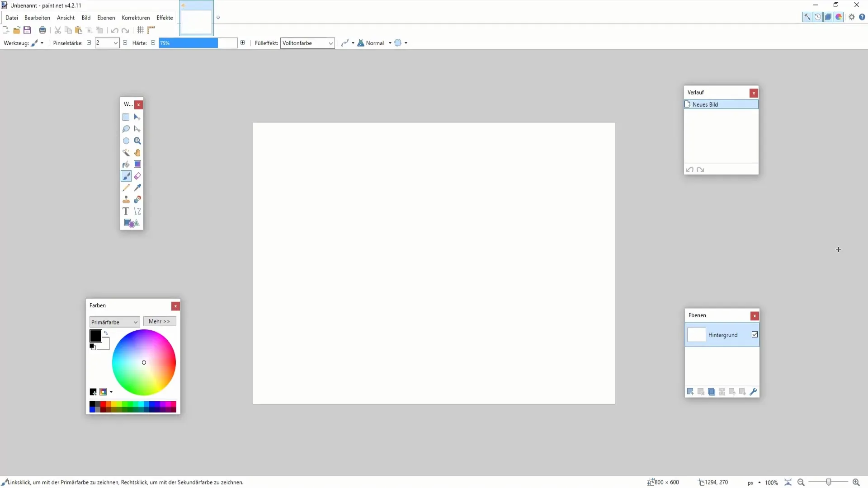Toggle Hintergrund layer visibility checkbox
Image resolution: width=868 pixels, height=488 pixels.
coord(755,334)
